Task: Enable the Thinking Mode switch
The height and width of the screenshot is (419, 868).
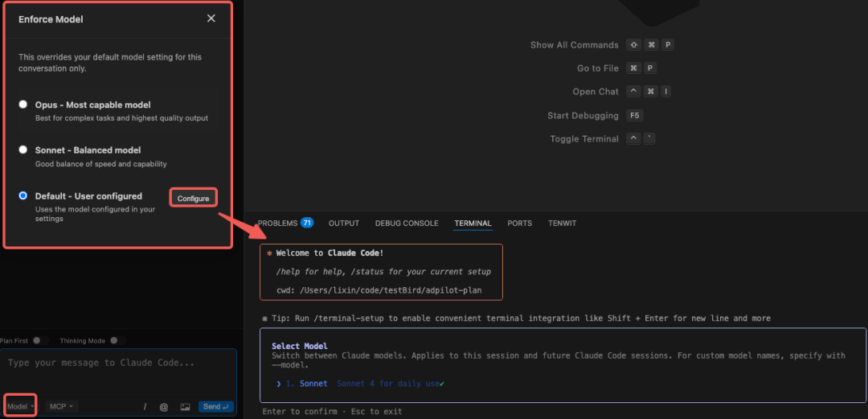Action: pos(117,340)
